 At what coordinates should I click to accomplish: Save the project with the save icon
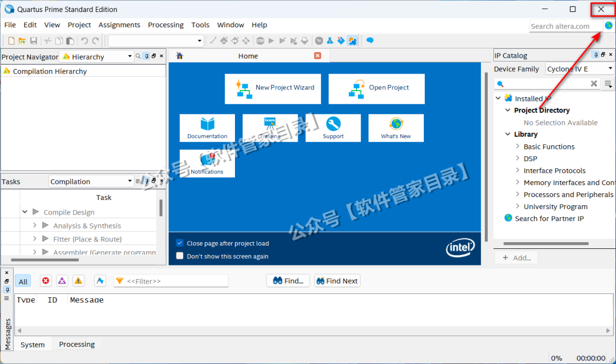pyautogui.click(x=34, y=40)
